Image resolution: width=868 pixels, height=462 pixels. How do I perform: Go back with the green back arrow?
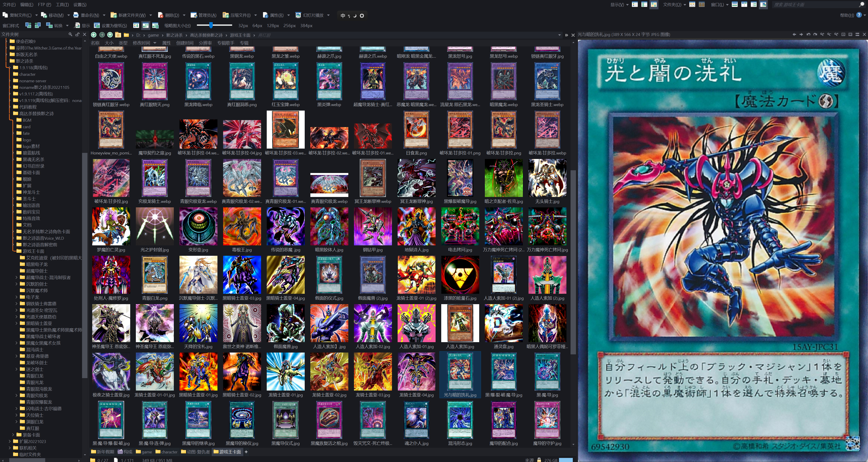tap(94, 35)
